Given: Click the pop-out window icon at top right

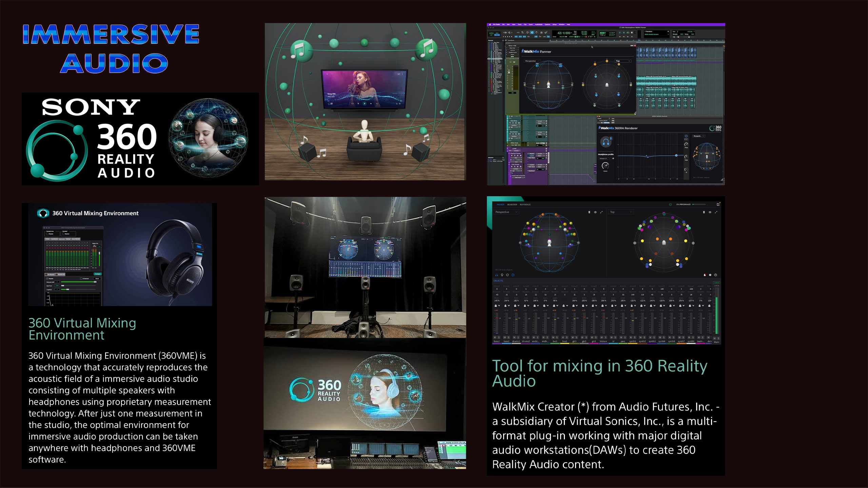Looking at the screenshot, I should click(718, 204).
